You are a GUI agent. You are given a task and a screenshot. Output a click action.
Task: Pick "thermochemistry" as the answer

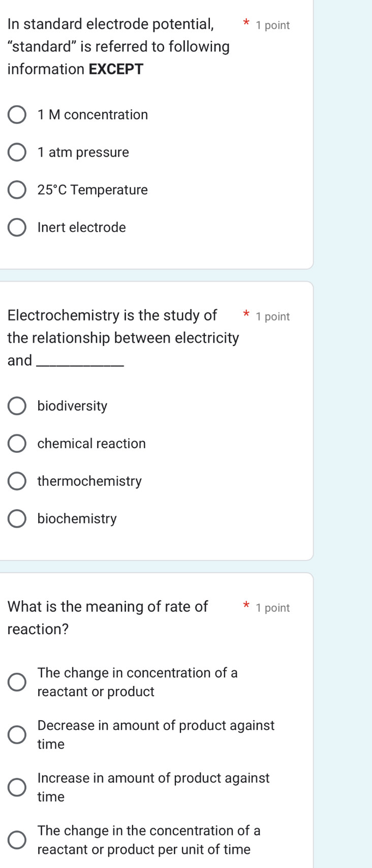point(17,481)
